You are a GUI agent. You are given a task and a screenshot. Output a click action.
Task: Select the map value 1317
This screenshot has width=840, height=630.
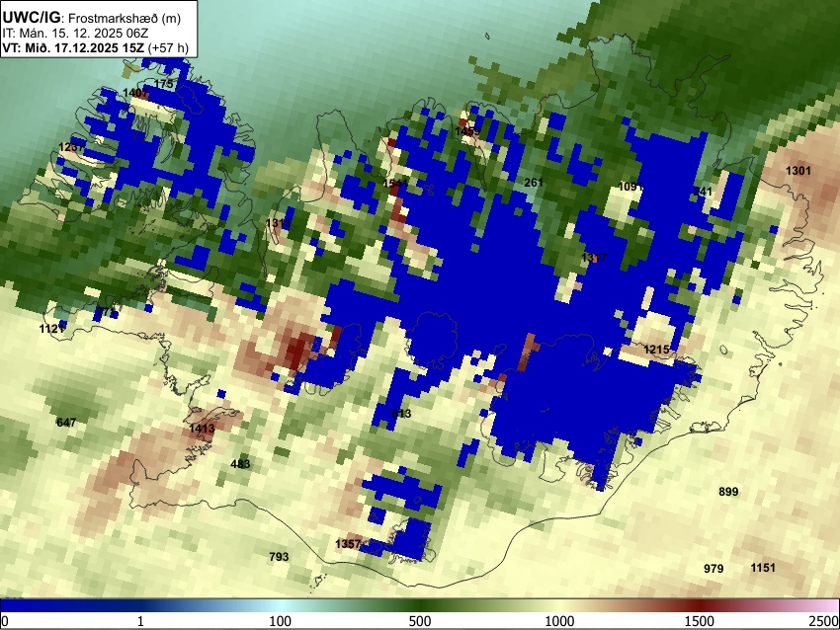click(x=594, y=258)
